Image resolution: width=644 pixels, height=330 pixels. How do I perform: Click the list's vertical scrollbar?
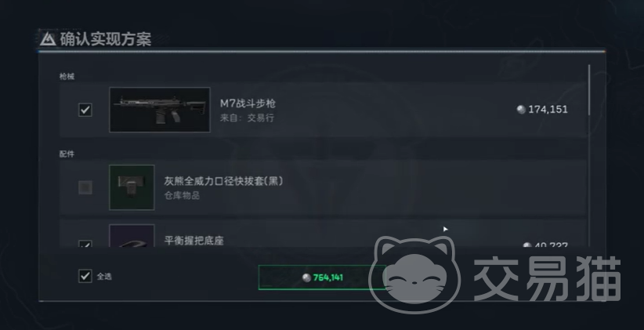pos(590,89)
